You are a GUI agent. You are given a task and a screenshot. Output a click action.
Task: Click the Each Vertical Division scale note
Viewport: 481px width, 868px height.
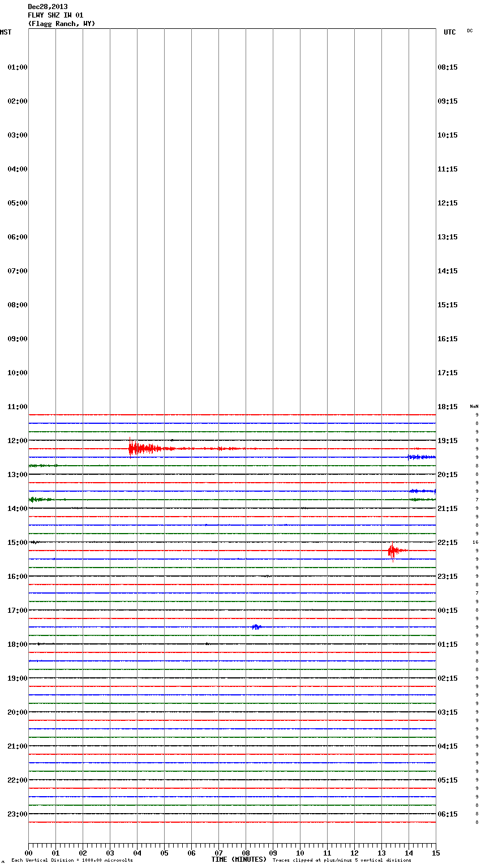click(x=72, y=861)
